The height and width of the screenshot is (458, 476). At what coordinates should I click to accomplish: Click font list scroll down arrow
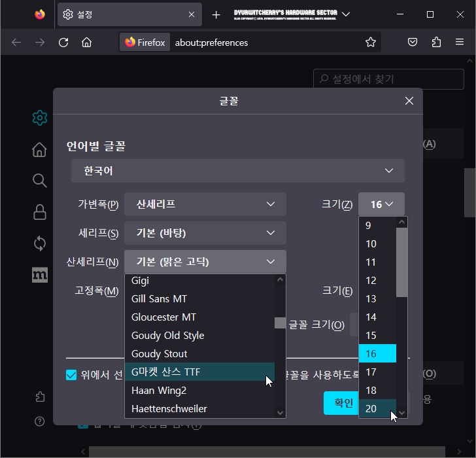280,412
